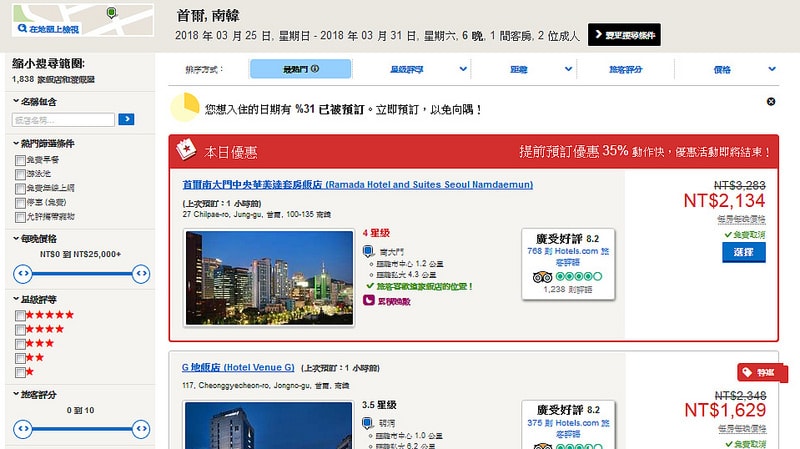Click the 1,238 TripAdvisor reviews count text
This screenshot has height=449, width=800.
(x=567, y=289)
